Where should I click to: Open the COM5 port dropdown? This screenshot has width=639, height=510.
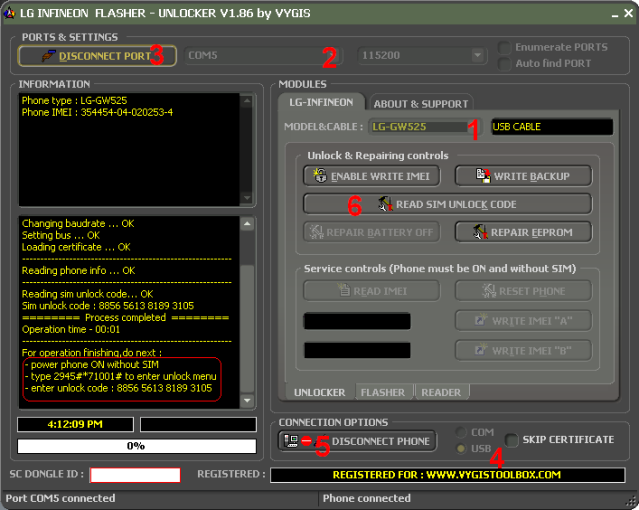[x=264, y=55]
